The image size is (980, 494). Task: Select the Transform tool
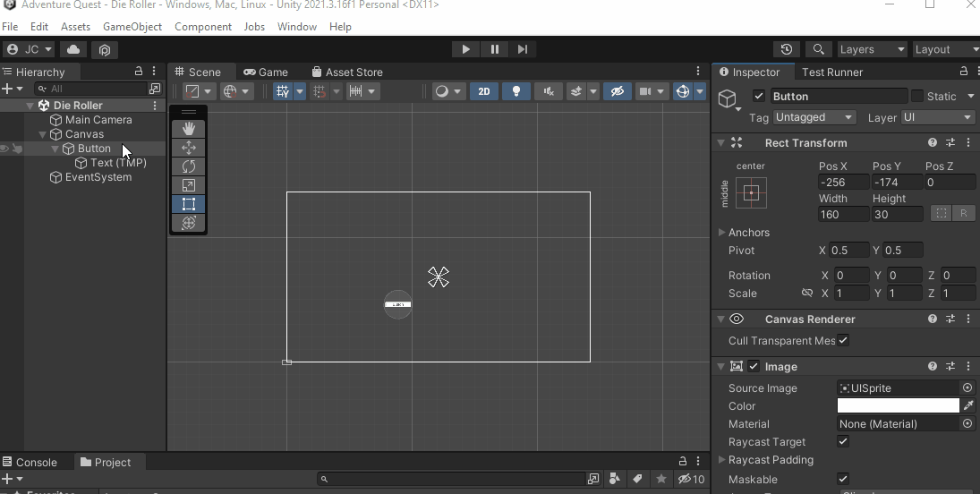[188, 223]
